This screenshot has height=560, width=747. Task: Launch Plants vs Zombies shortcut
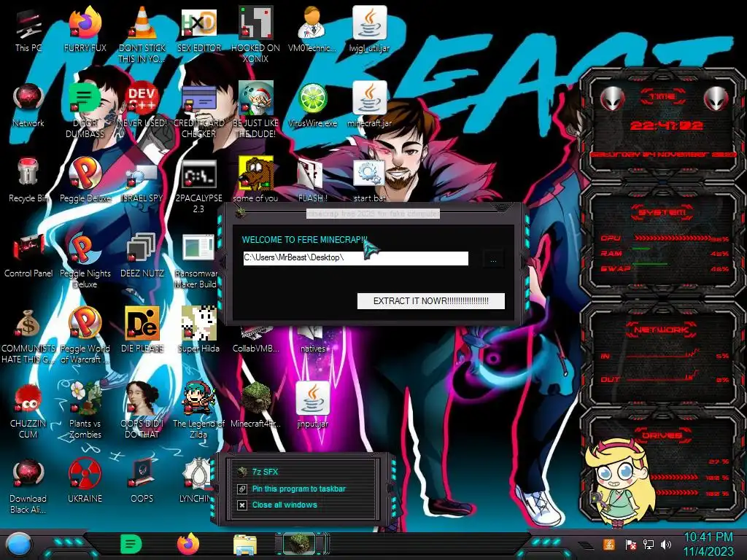click(x=85, y=411)
